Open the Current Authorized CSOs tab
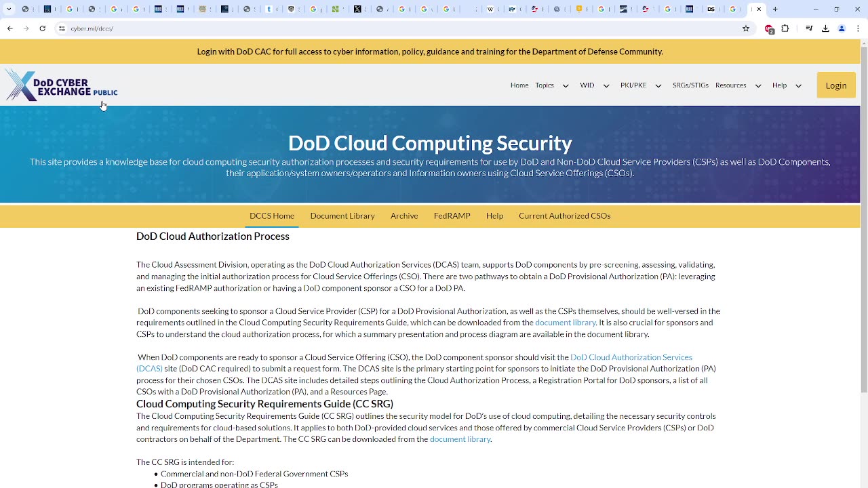The width and height of the screenshot is (868, 488). tap(564, 216)
